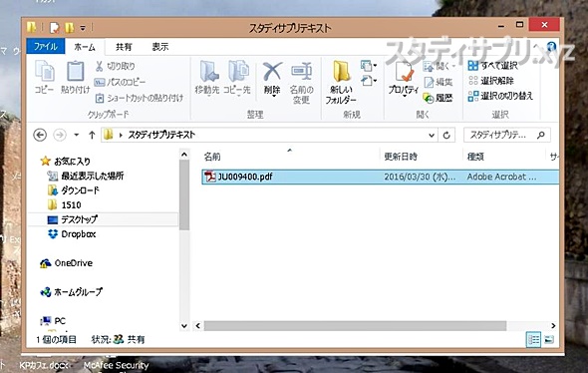This screenshot has height=373, width=588.
Task: Switch to the ホーム (Home) tab
Action: [x=85, y=47]
